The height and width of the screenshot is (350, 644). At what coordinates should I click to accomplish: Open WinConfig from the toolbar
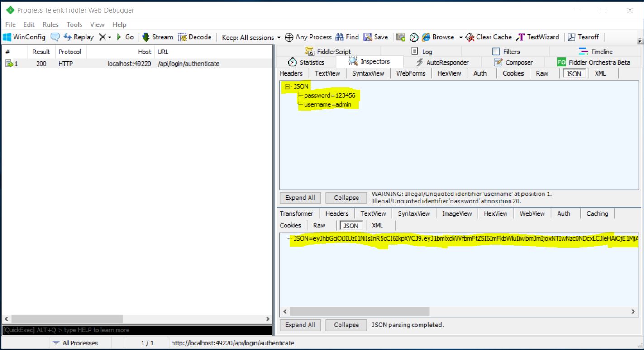[x=24, y=37]
